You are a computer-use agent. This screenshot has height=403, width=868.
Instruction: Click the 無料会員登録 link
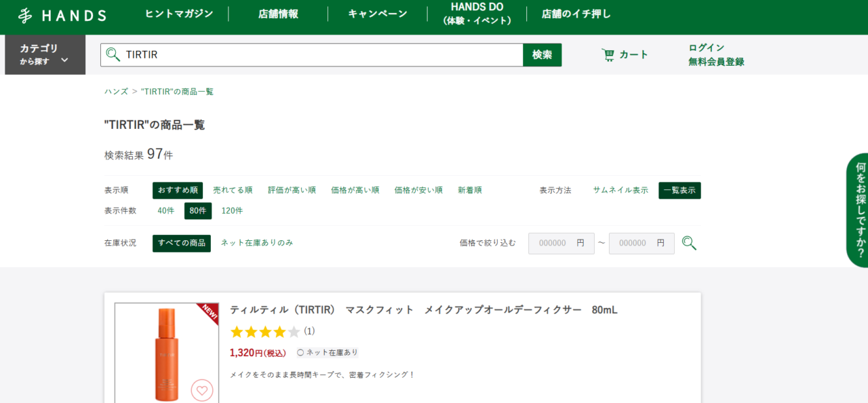pos(716,62)
